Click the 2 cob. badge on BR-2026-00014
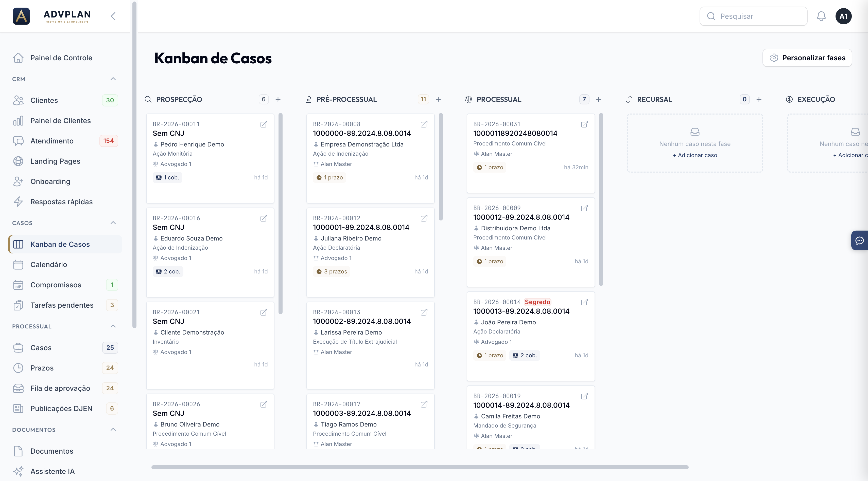The image size is (868, 481). (x=525, y=355)
